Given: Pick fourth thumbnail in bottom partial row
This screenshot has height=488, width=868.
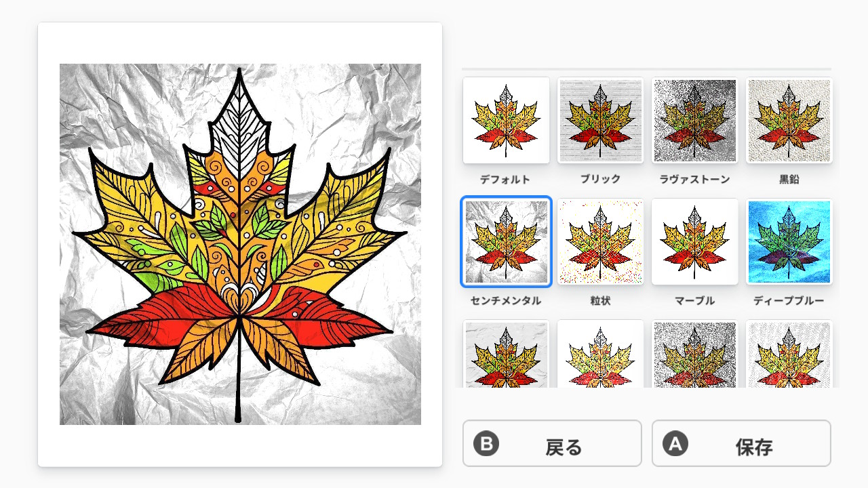Looking at the screenshot, I should coord(789,354).
